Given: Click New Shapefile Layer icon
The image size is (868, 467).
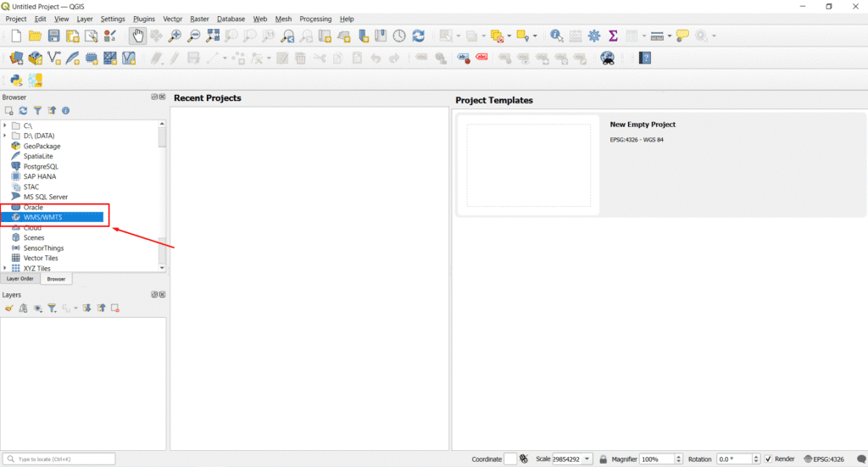Looking at the screenshot, I should (x=53, y=58).
